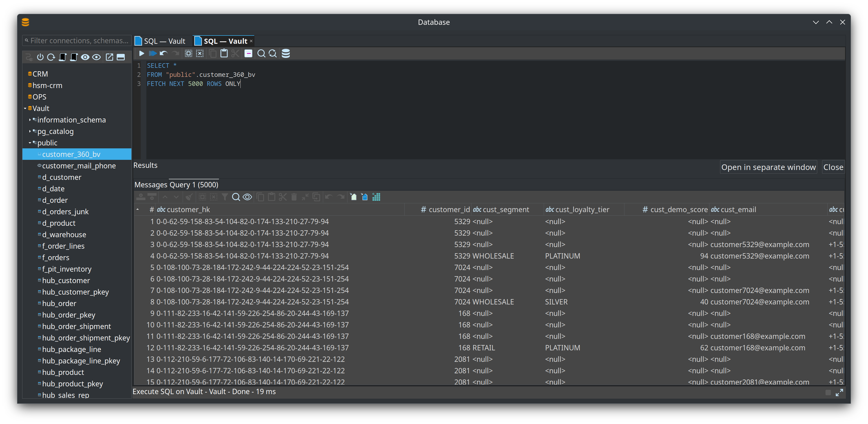The width and height of the screenshot is (868, 424).
Task: Click first export file icon in results toolbar
Action: pyautogui.click(x=353, y=197)
